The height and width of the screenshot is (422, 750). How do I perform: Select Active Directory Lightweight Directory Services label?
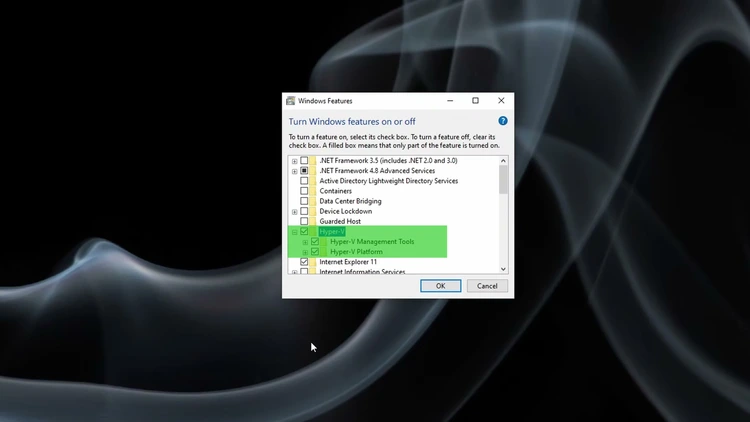point(388,181)
